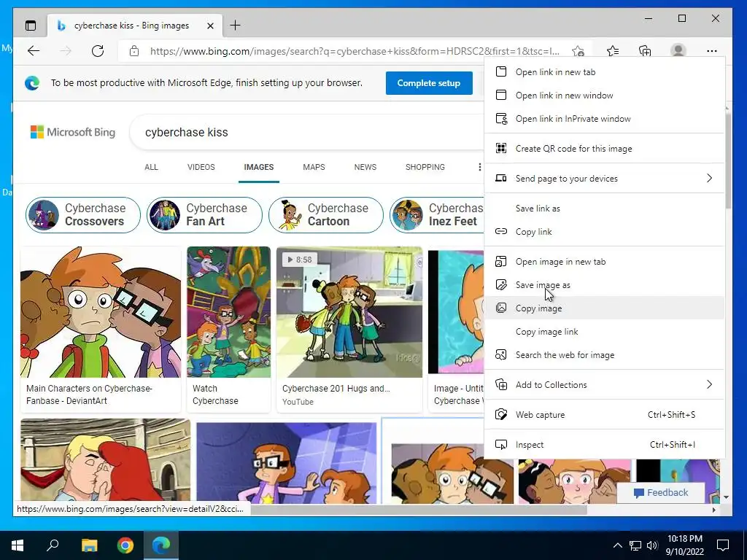
Task: Go back to the previous page
Action: click(34, 51)
